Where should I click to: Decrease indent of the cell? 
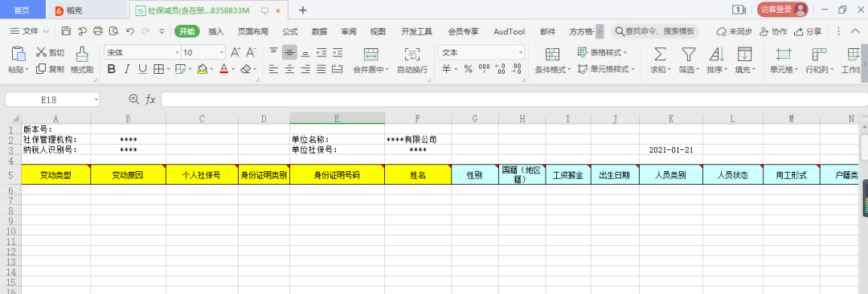(x=321, y=52)
